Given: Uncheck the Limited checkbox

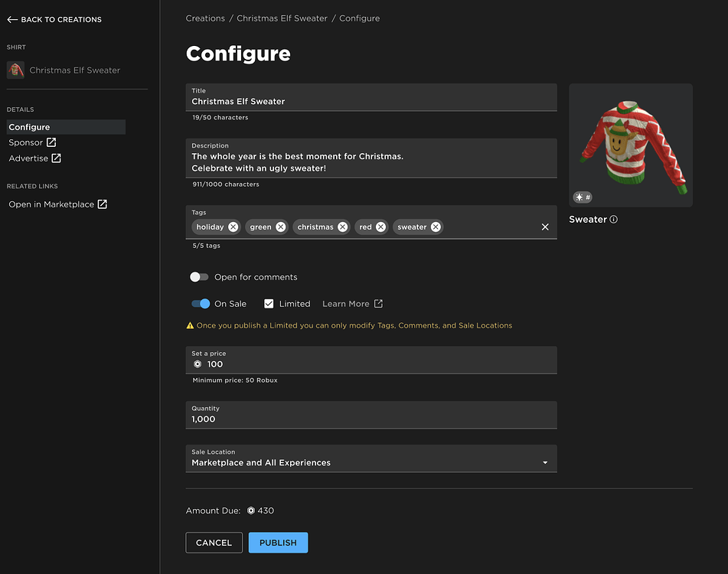Looking at the screenshot, I should coord(269,303).
